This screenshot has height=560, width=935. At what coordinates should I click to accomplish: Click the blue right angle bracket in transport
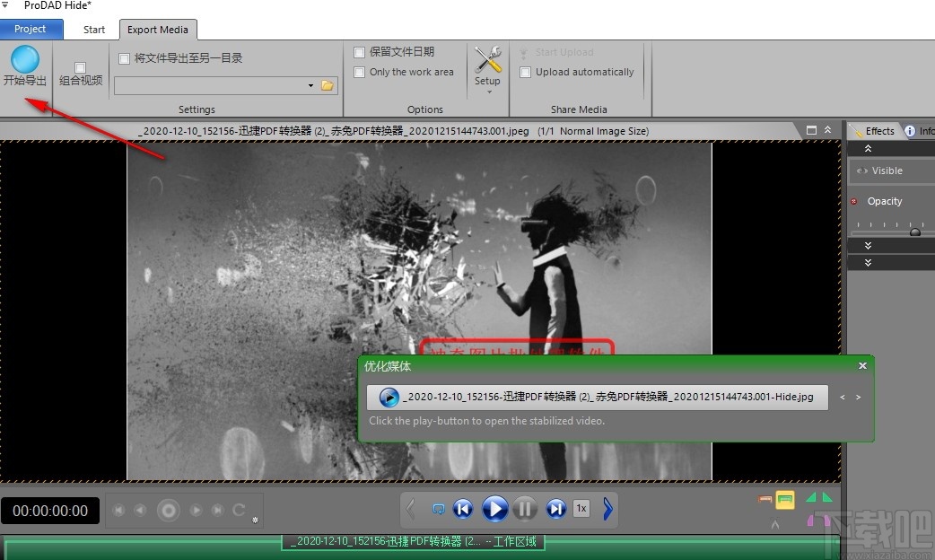[607, 509]
